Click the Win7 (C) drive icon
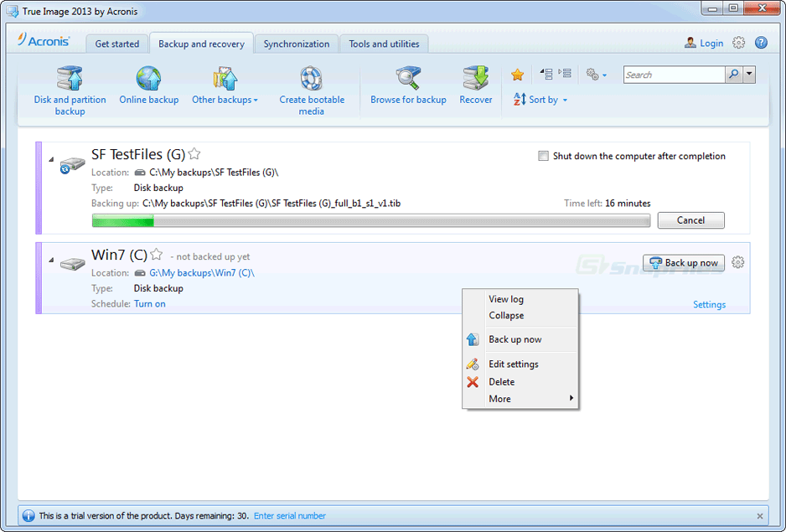The image size is (786, 532). click(73, 263)
